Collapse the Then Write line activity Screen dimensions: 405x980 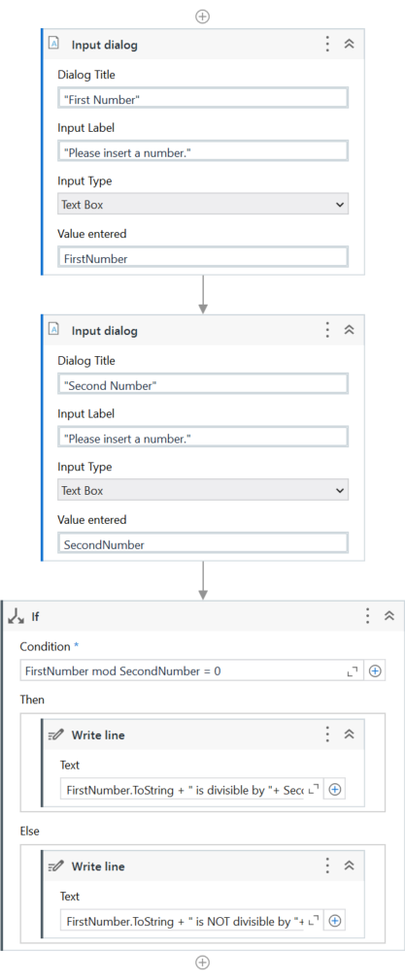click(x=350, y=735)
